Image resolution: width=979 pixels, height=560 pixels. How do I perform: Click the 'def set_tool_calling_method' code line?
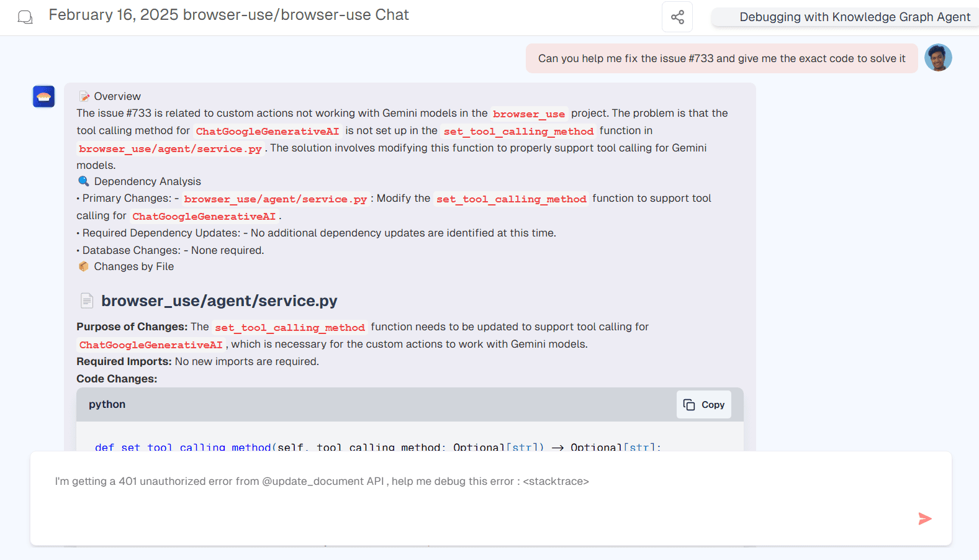[378, 447]
